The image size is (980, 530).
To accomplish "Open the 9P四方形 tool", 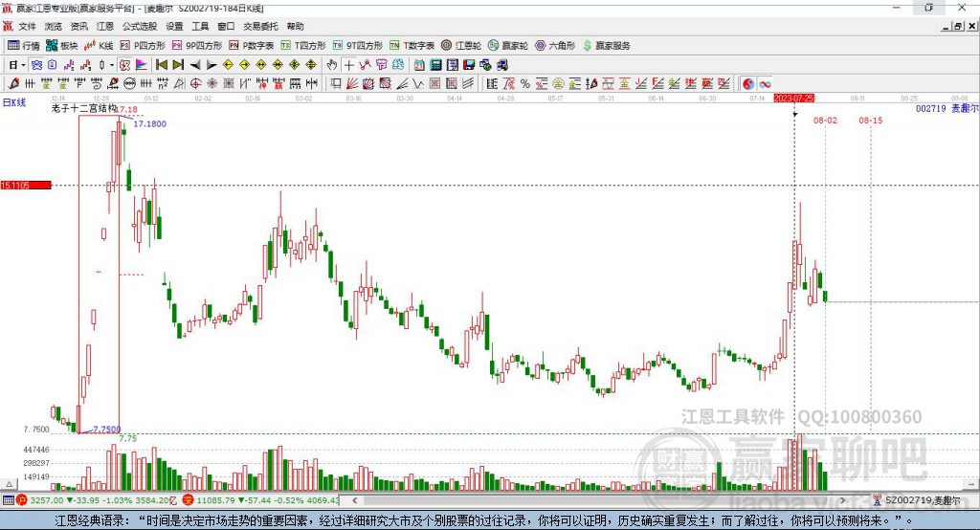I will click(197, 46).
